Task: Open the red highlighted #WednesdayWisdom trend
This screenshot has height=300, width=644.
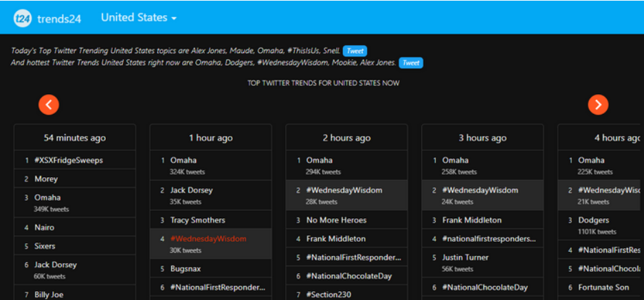Action: pos(208,239)
